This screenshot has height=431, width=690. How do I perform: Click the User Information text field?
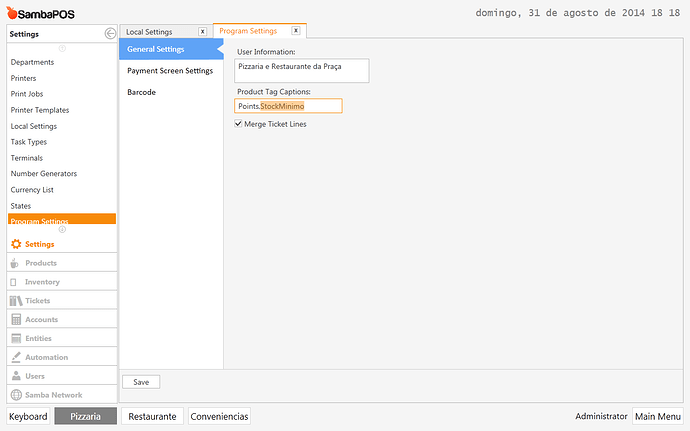pyautogui.click(x=301, y=70)
